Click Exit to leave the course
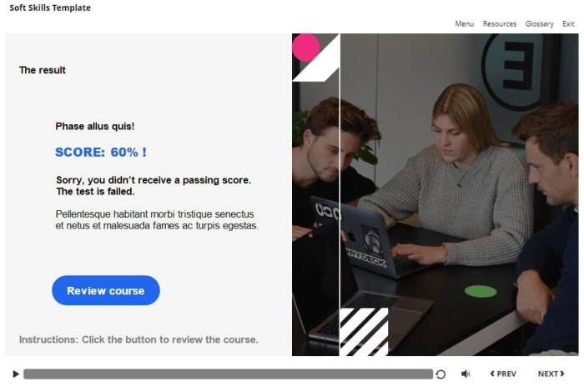This screenshot has width=584, height=392. click(x=568, y=24)
